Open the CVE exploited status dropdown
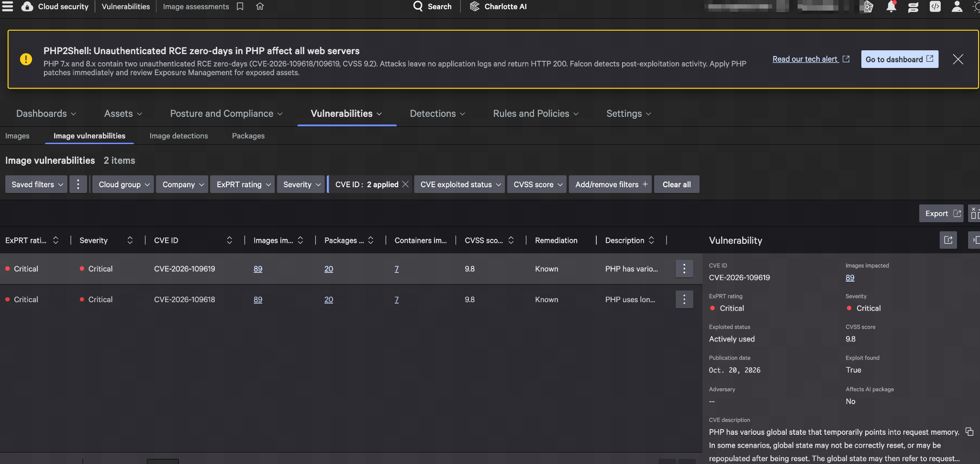This screenshot has height=464, width=980. tap(459, 184)
